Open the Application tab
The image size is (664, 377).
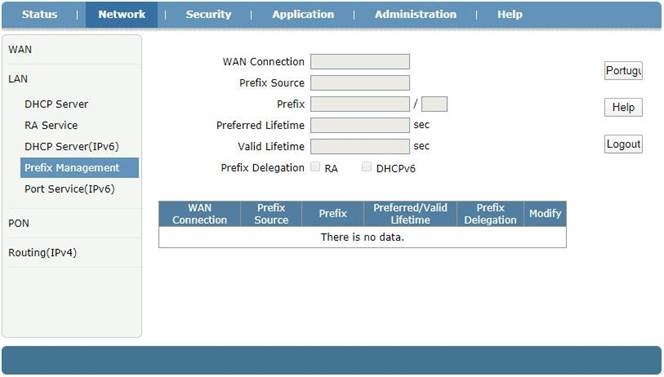303,14
